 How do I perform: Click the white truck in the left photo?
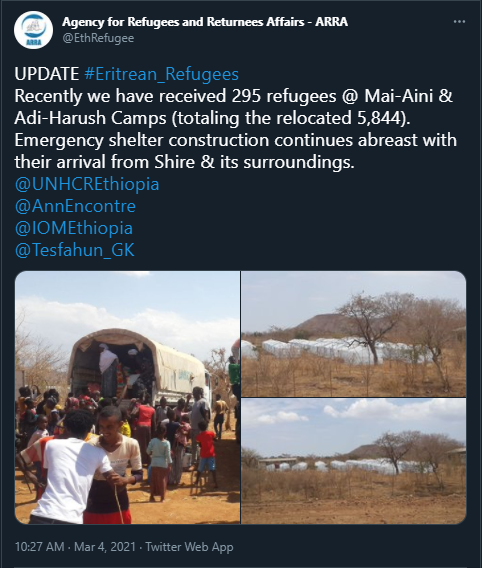point(141,368)
